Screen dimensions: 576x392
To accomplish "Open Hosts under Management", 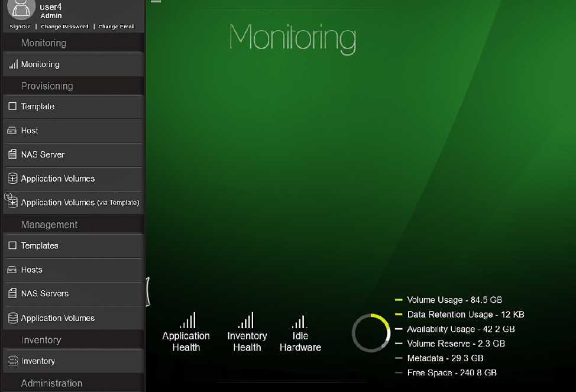I will pos(73,270).
